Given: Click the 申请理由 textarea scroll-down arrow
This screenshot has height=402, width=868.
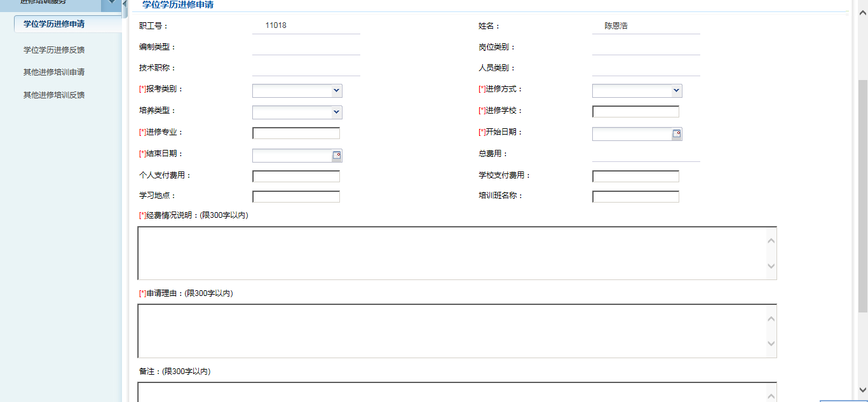Looking at the screenshot, I should [771, 344].
